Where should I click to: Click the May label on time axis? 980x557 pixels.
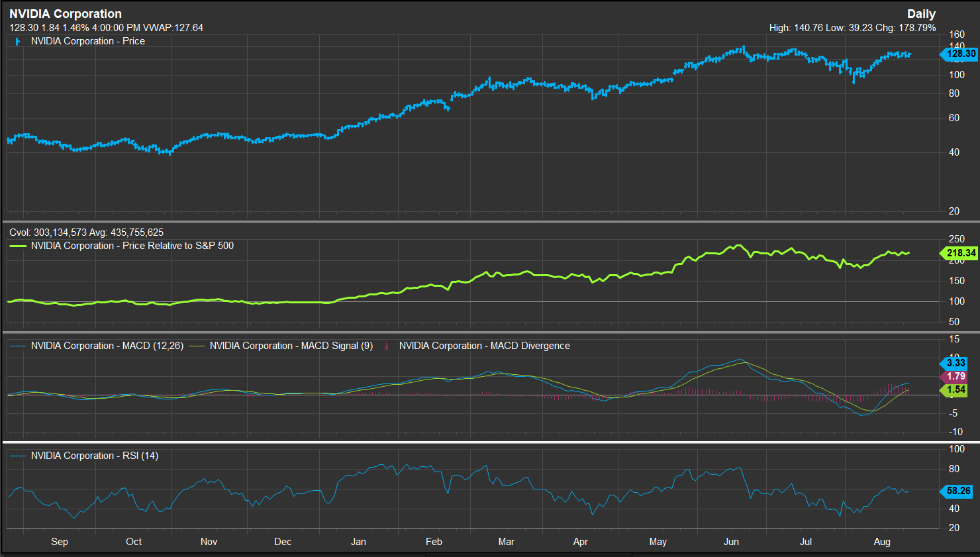(658, 542)
